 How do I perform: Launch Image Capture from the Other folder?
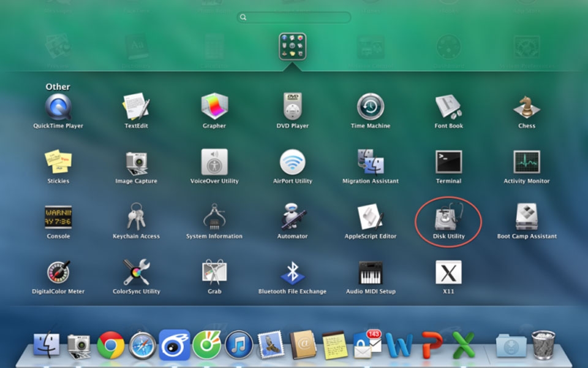tap(136, 163)
